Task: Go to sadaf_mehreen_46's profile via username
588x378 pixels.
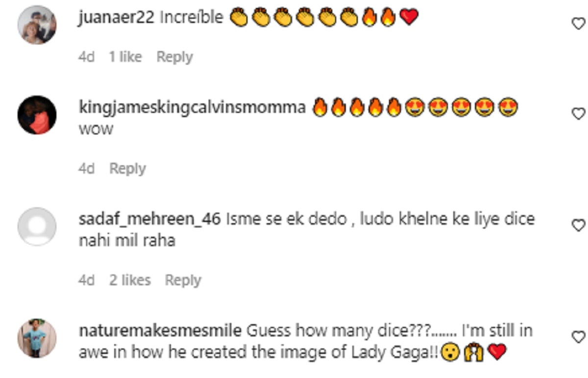Action: click(149, 219)
